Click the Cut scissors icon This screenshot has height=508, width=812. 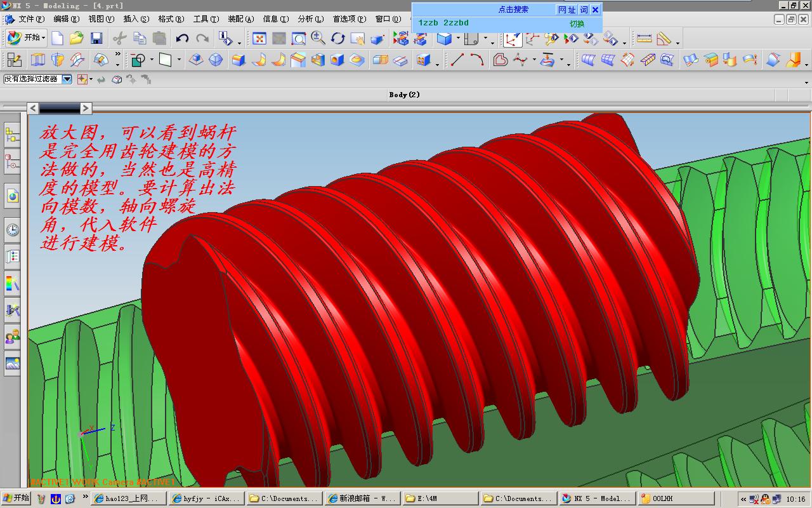(x=119, y=38)
